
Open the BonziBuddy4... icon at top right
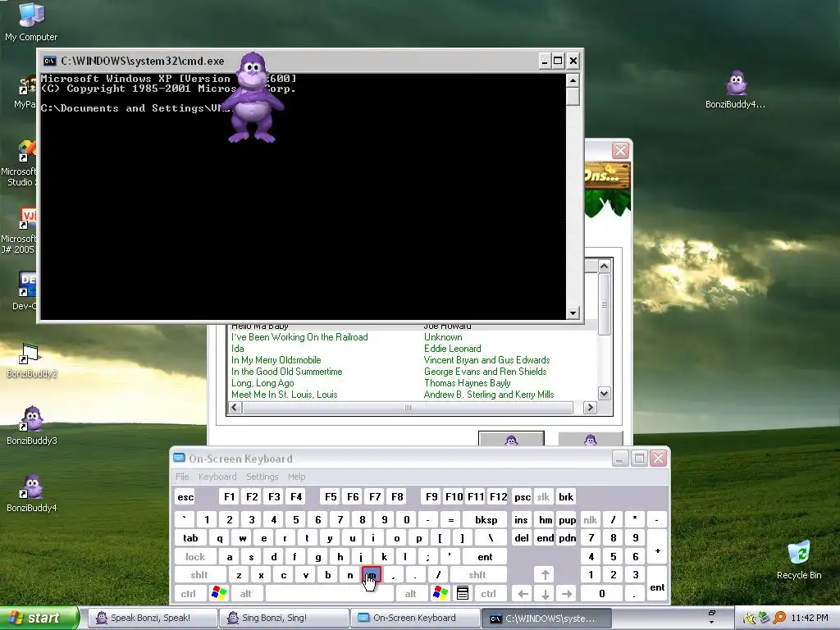click(x=736, y=89)
